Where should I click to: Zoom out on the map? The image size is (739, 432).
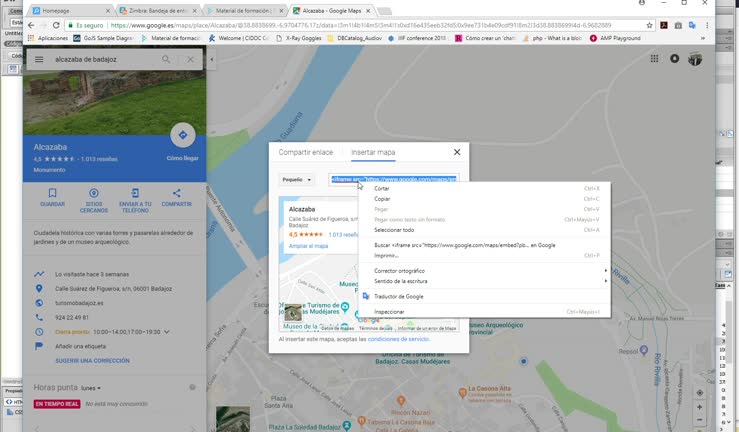pos(700,420)
